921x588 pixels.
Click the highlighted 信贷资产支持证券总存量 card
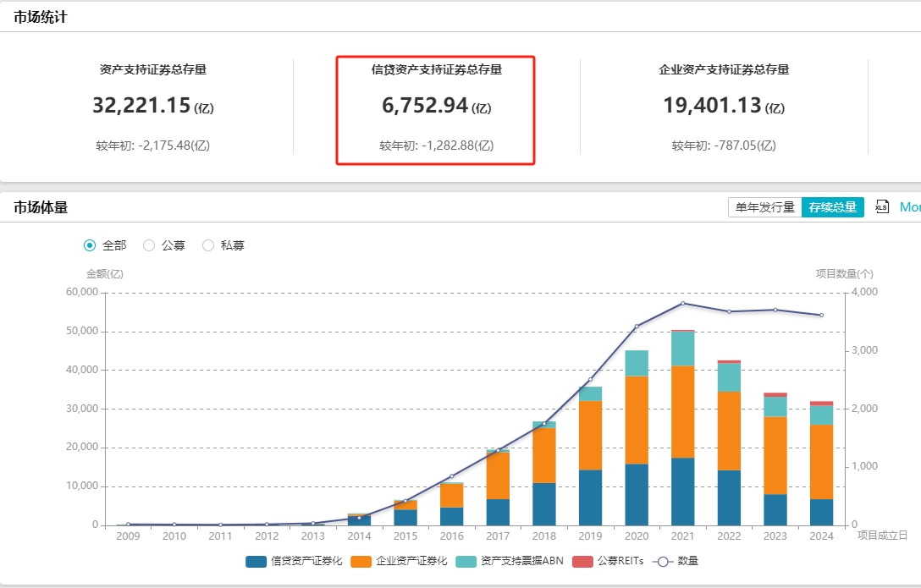point(436,110)
